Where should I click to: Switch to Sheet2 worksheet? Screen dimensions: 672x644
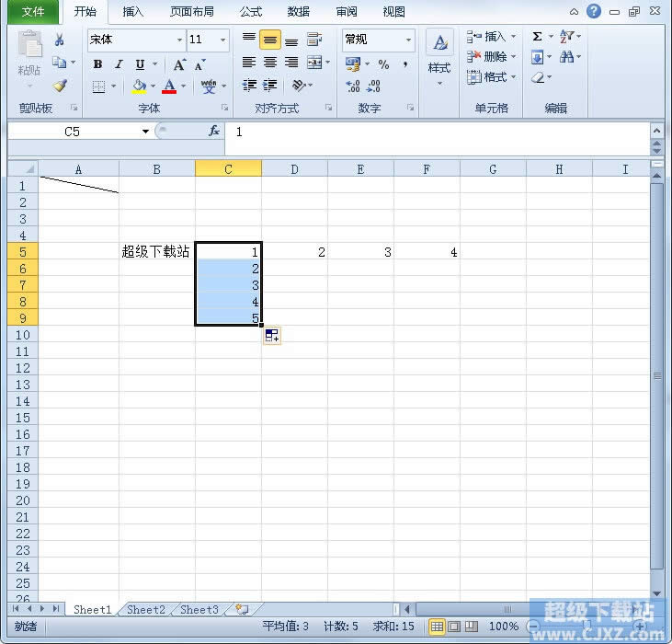pos(146,609)
